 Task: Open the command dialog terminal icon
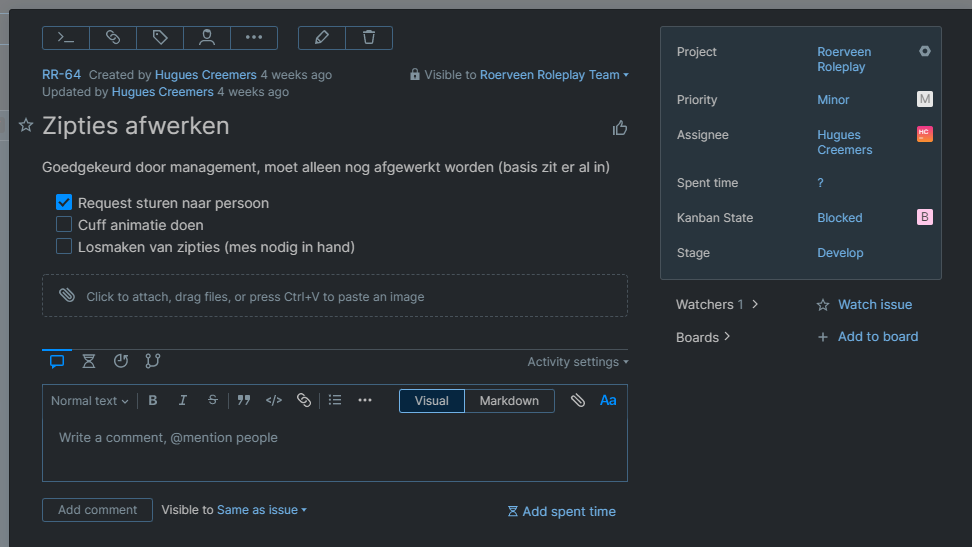66,38
